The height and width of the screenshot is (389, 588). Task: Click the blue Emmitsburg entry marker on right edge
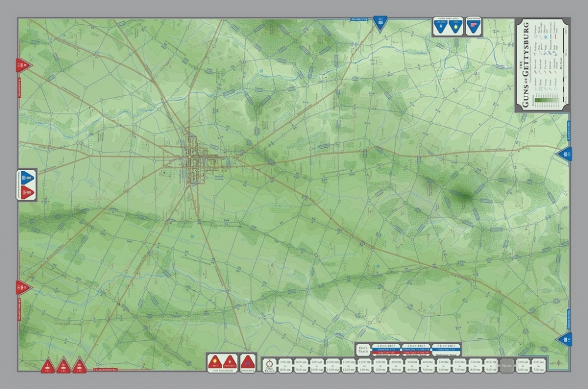[564, 340]
